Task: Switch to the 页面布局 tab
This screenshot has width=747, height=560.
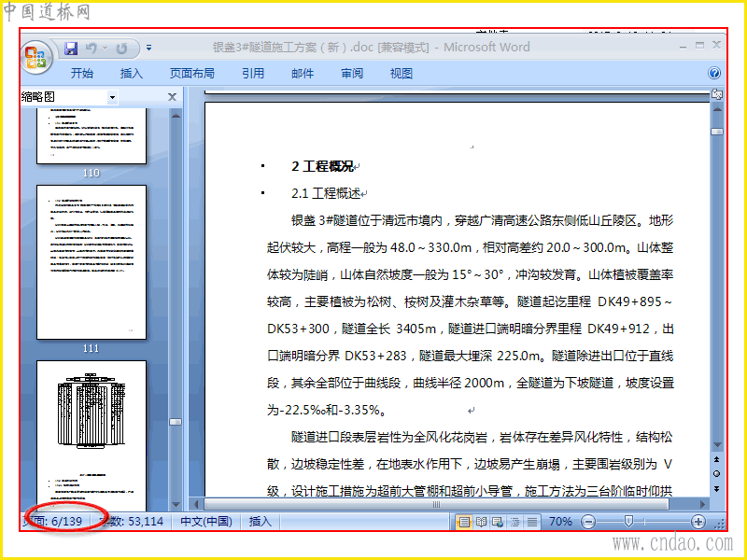Action: [192, 74]
